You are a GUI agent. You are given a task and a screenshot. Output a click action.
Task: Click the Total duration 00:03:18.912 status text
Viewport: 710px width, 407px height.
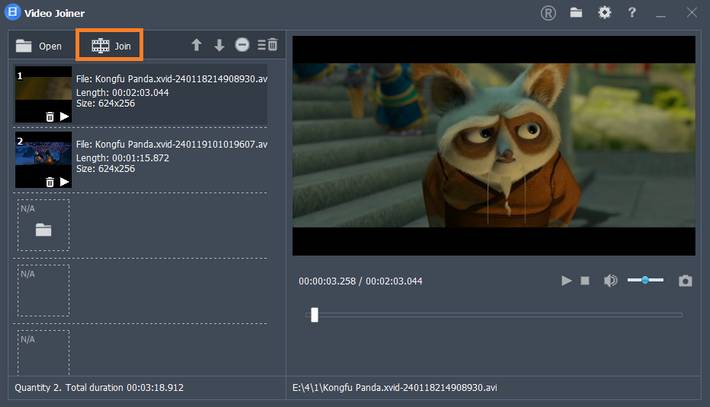click(125, 388)
